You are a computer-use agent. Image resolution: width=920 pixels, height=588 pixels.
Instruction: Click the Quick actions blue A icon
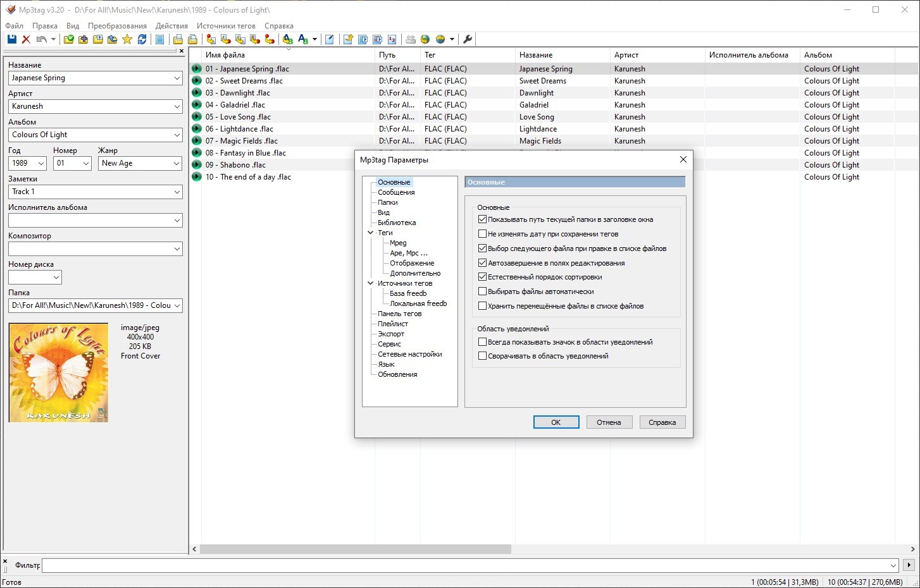pyautogui.click(x=303, y=39)
